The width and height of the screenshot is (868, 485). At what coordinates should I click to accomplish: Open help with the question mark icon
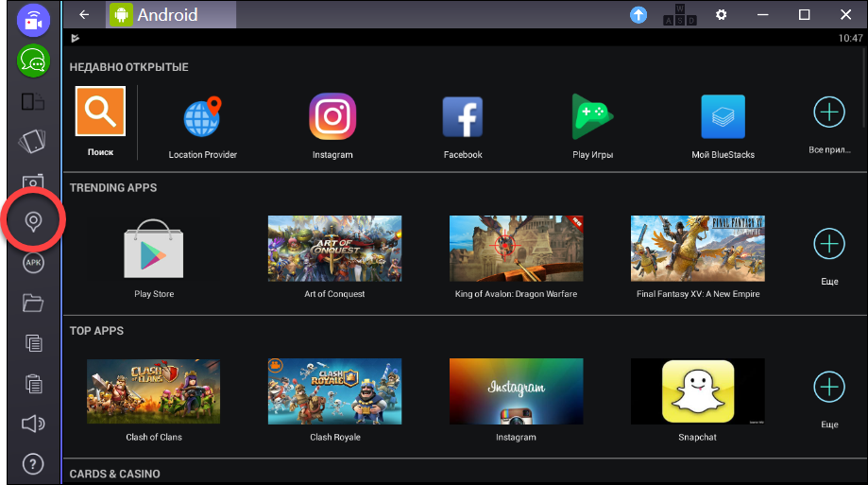[33, 464]
